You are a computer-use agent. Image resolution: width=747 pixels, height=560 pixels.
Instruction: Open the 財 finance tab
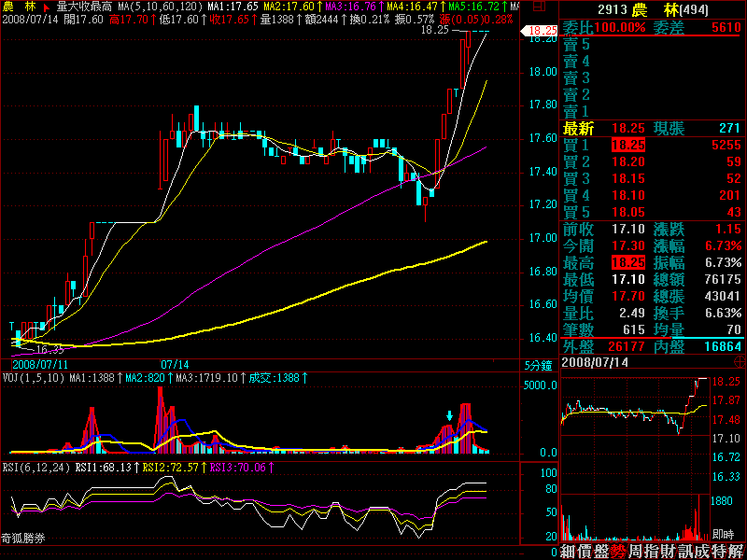669,552
